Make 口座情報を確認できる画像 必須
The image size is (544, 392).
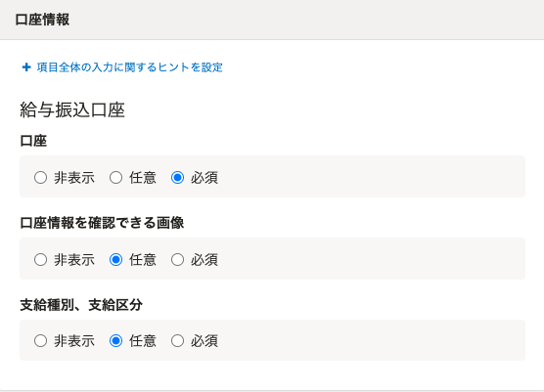177,259
